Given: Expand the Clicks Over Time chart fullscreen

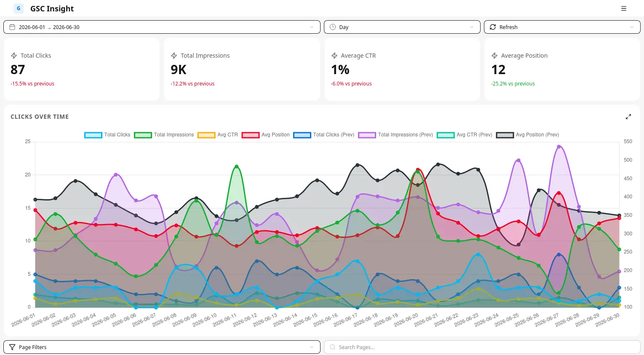Looking at the screenshot, I should point(628,117).
